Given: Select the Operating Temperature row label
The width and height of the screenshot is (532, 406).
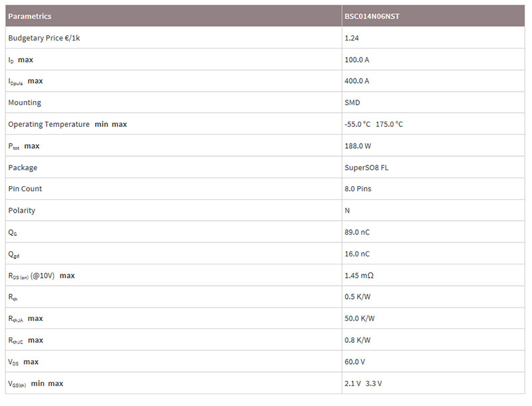Looking at the screenshot, I should (49, 124).
